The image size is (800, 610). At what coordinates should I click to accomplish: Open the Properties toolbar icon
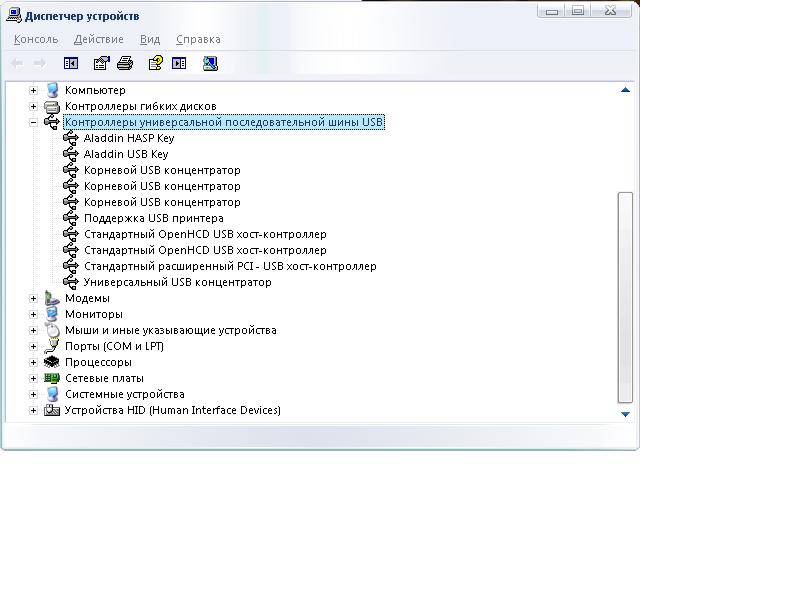pos(101,63)
